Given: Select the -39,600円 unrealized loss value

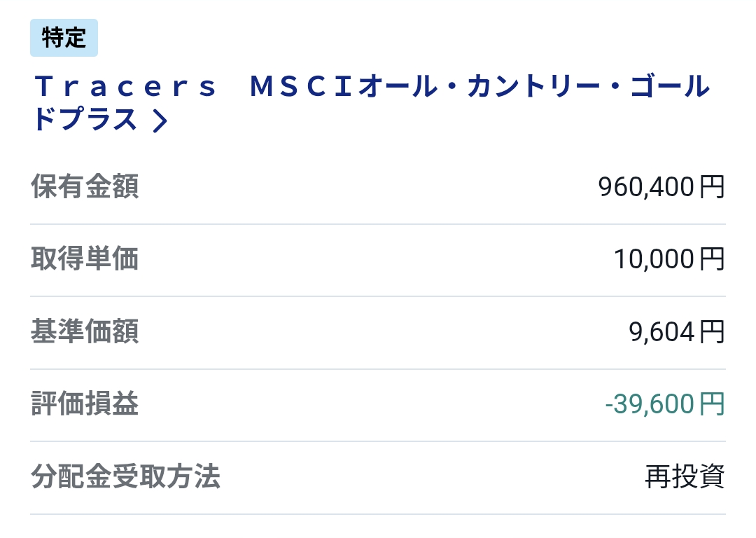Looking at the screenshot, I should [x=664, y=404].
